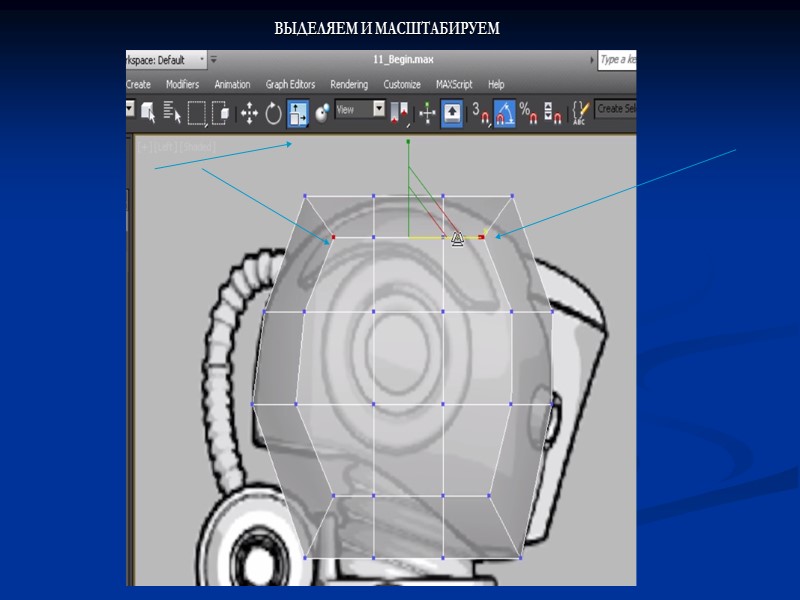Open the Rendering menu
This screenshot has width=800, height=600.
[349, 84]
